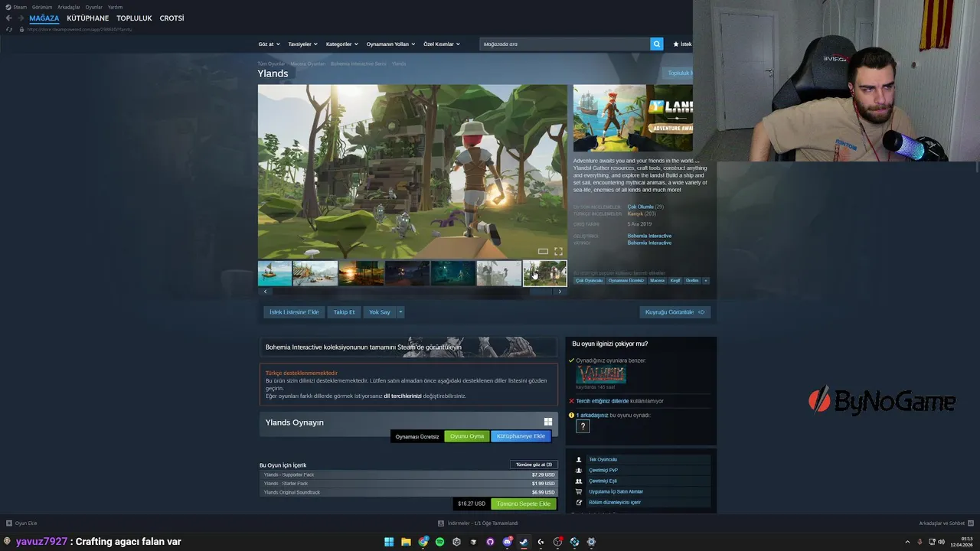This screenshot has height=551, width=980.
Task: Open the Arkadaşlar menu
Action: click(x=69, y=7)
